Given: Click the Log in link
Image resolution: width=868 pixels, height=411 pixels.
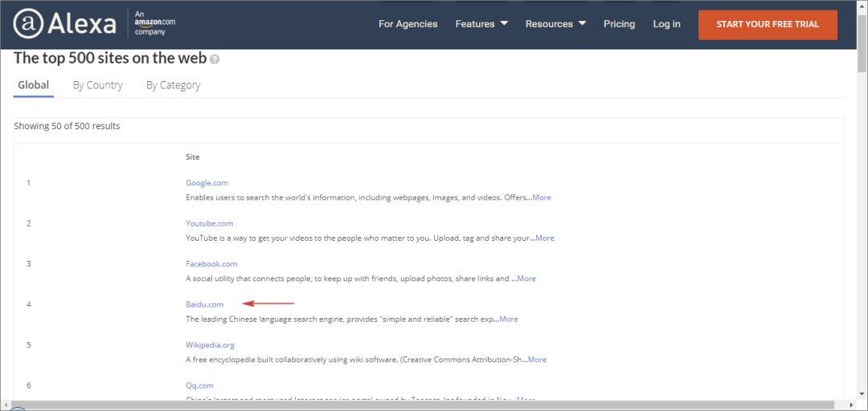Looking at the screenshot, I should pyautogui.click(x=666, y=24).
